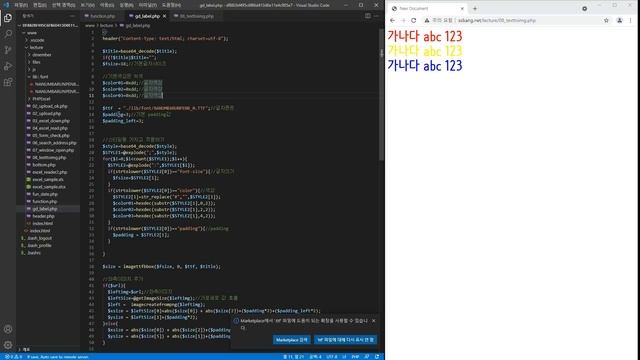640x360 pixels.
Task: Click the not-secure warning icon in address bar
Action: pos(427,20)
